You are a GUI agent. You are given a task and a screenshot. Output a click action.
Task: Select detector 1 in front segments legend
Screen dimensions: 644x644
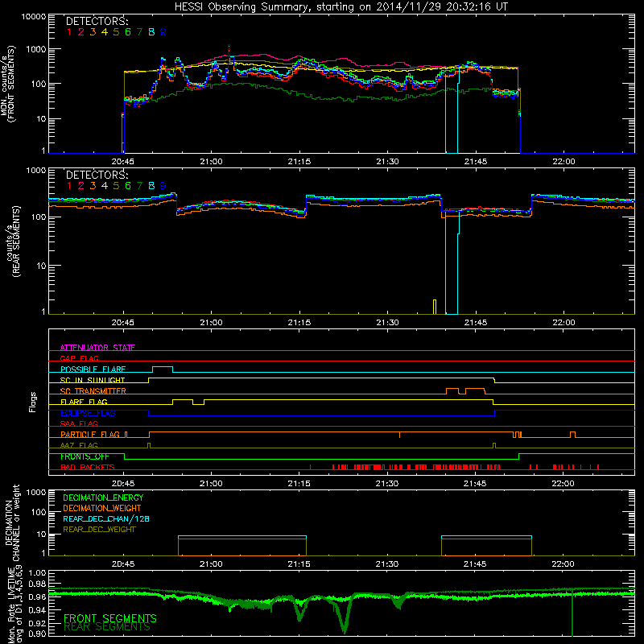(x=69, y=32)
